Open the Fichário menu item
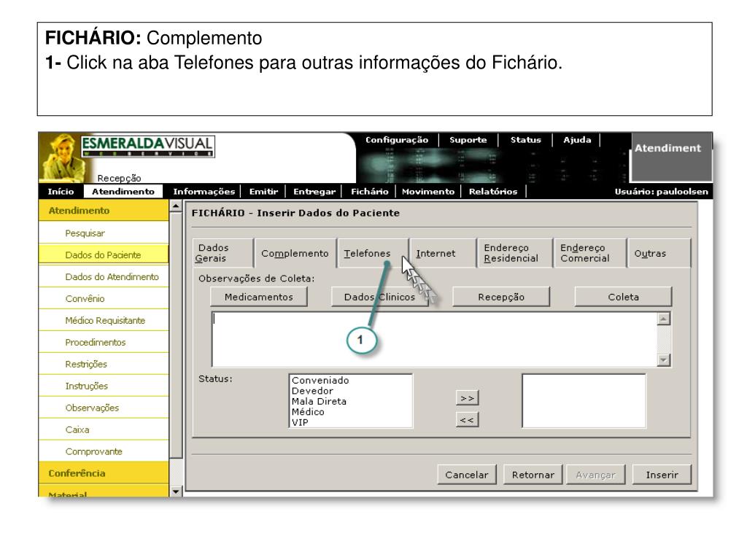The image size is (747, 560). [x=370, y=192]
